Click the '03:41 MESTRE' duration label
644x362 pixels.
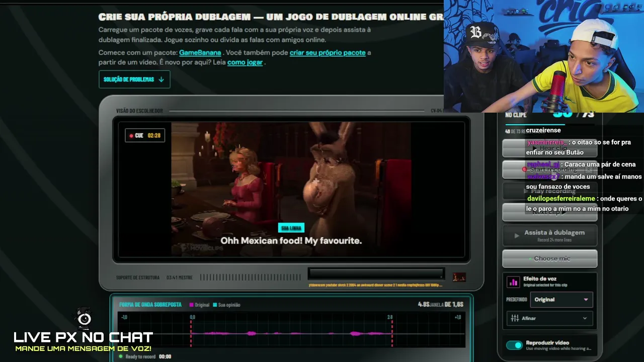coord(180,278)
